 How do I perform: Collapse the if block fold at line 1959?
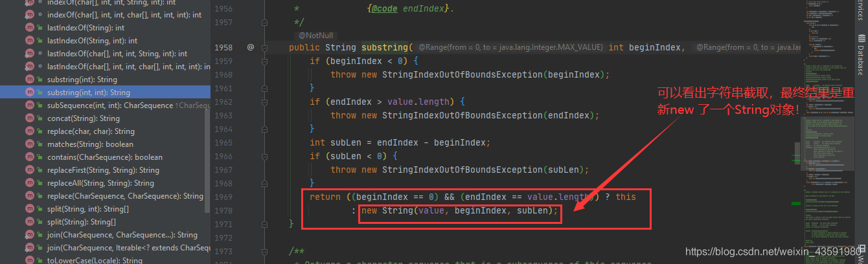tap(264, 61)
